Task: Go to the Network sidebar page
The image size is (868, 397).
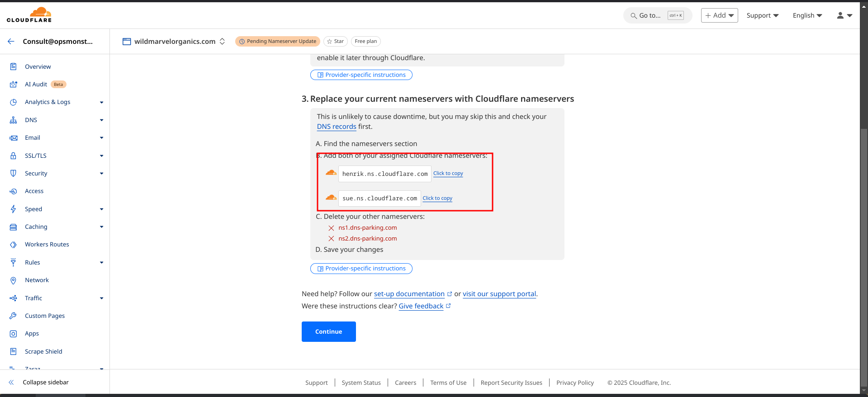Action: pos(37,280)
